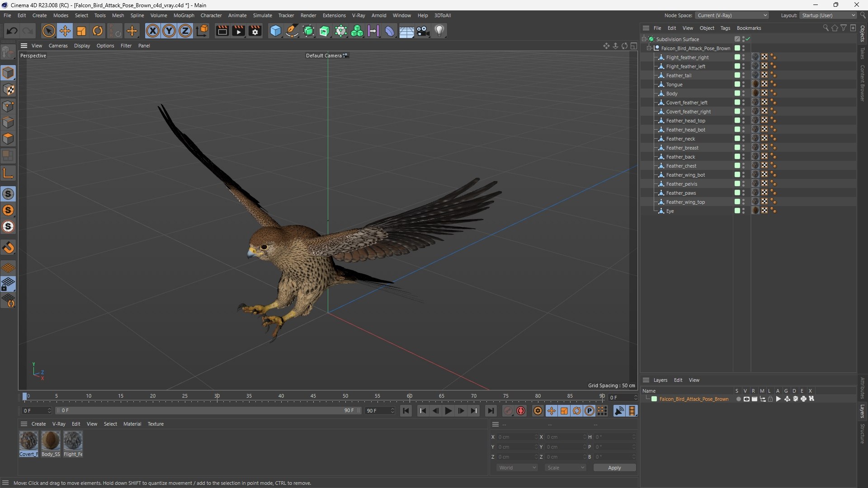Click the Undo arrow icon
Image resolution: width=868 pixels, height=488 pixels.
pos(12,31)
